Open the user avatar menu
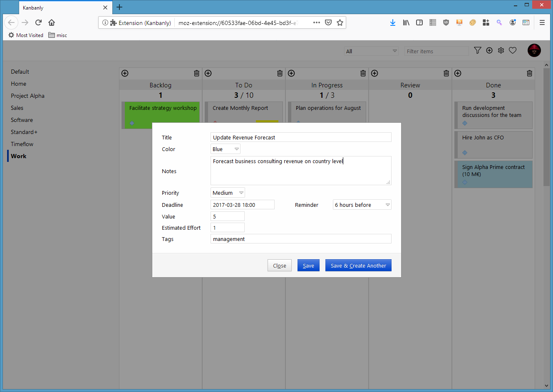553x392 pixels. coord(534,50)
